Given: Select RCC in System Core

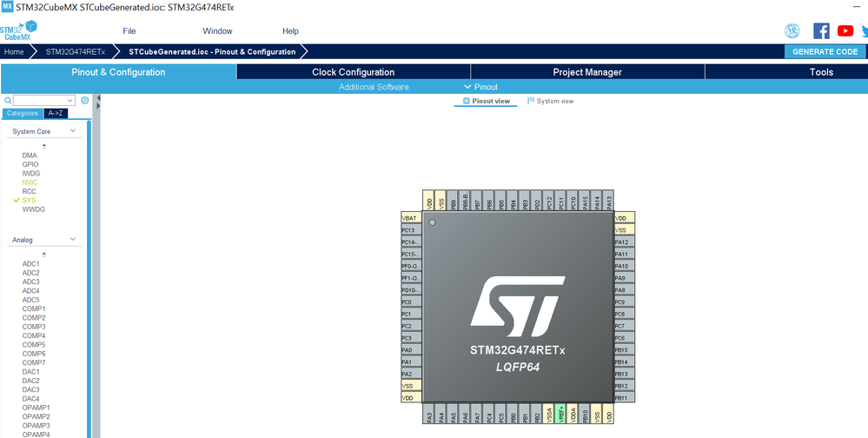Looking at the screenshot, I should coord(29,191).
